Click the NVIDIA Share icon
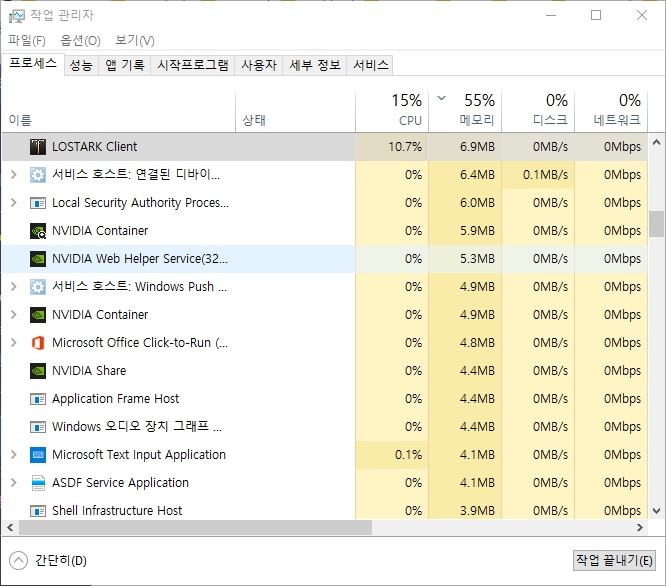The height and width of the screenshot is (586, 666). pyautogui.click(x=38, y=371)
